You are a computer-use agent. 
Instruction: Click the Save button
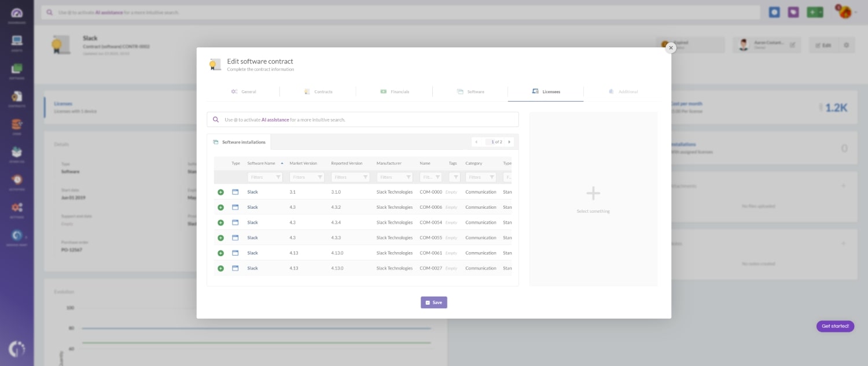[434, 302]
